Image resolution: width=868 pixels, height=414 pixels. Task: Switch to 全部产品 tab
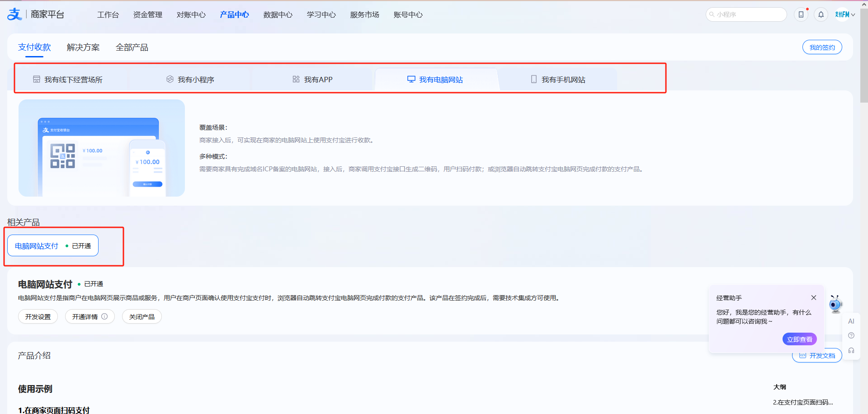pyautogui.click(x=132, y=47)
